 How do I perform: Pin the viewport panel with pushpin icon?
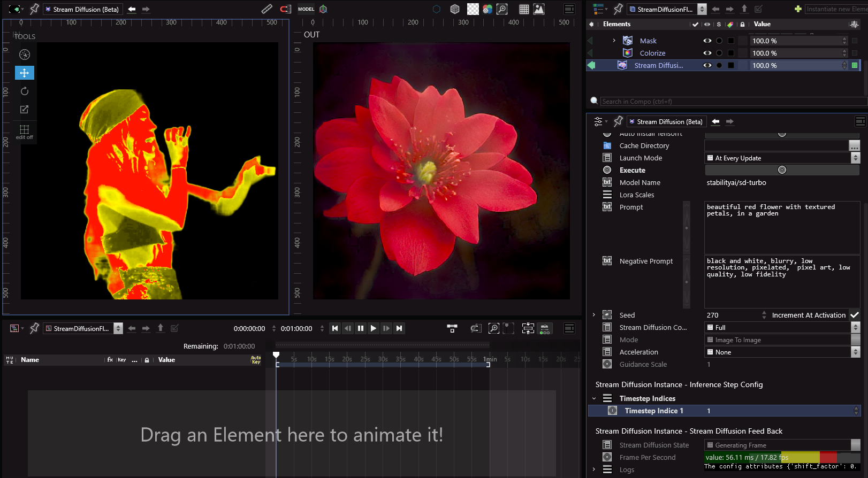(34, 9)
